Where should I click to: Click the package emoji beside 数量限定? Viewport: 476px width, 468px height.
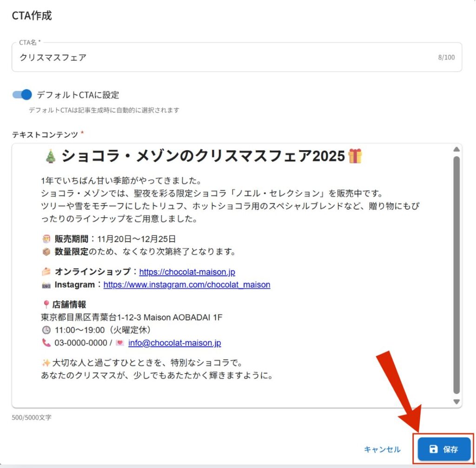pos(46,252)
